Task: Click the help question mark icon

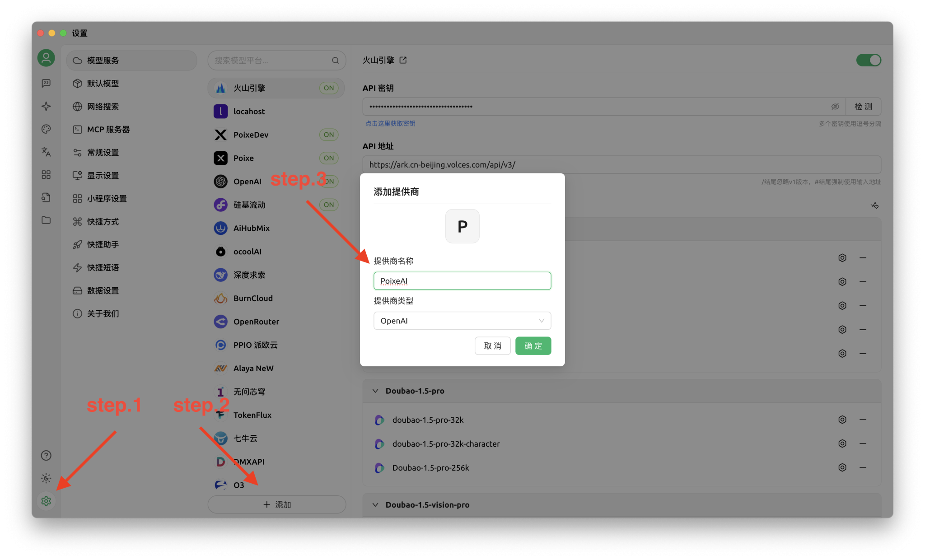Action: pos(46,455)
